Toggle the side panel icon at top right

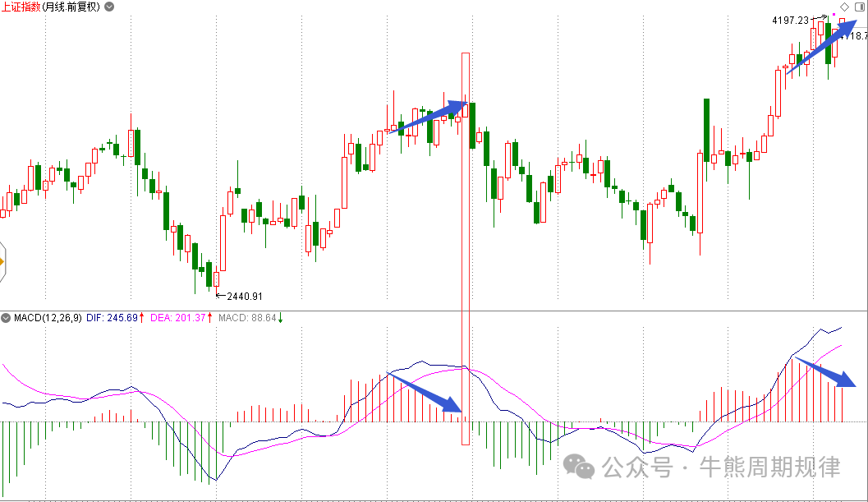[860, 7]
